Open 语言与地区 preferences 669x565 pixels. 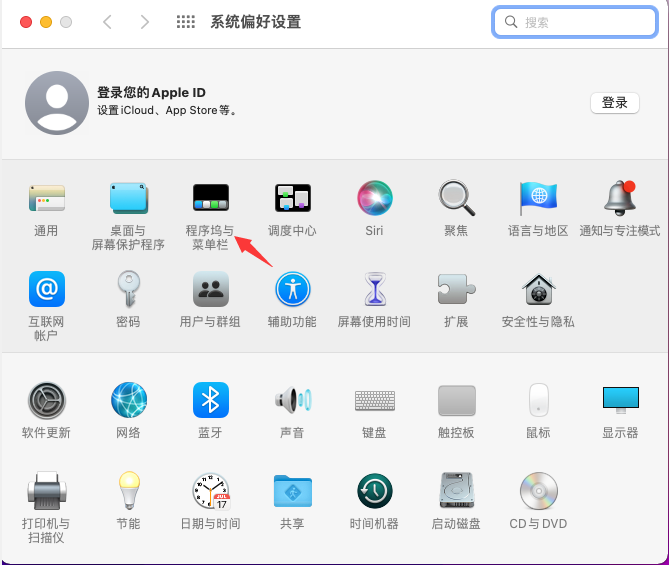pos(538,198)
